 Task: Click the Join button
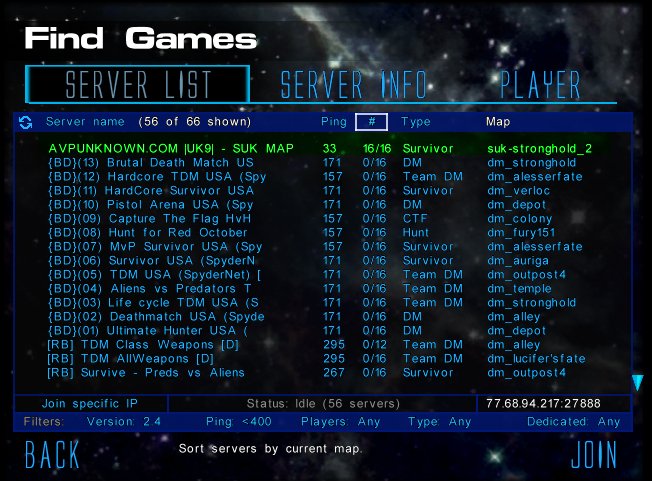tap(594, 454)
